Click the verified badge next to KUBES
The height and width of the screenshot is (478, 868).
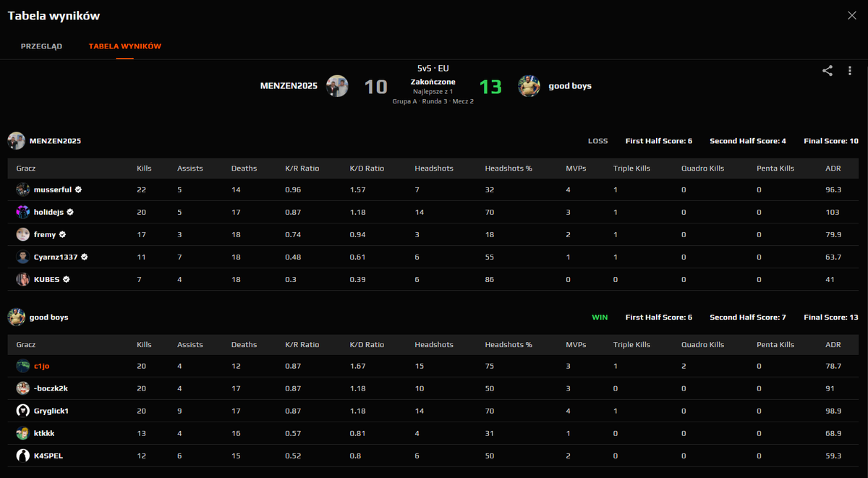pyautogui.click(x=66, y=279)
